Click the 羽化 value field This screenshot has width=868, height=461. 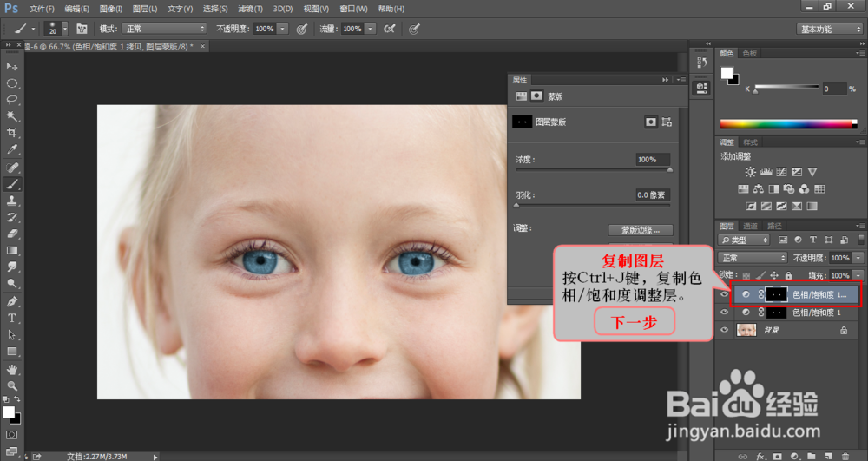(653, 194)
